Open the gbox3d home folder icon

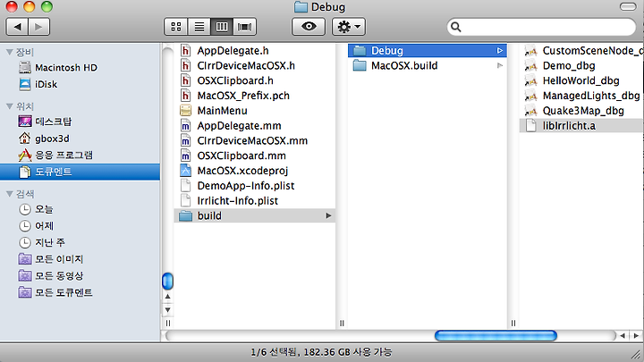25,139
